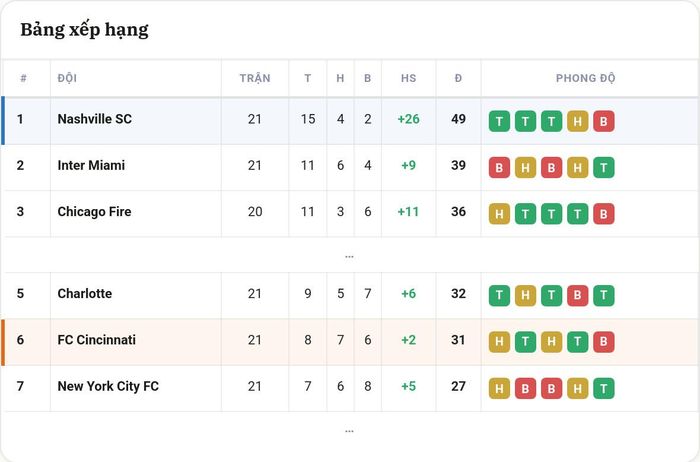Viewport: 700px width, 462px height.
Task: Click Chicago Fire's +11 goal difference
Action: pyautogui.click(x=408, y=212)
